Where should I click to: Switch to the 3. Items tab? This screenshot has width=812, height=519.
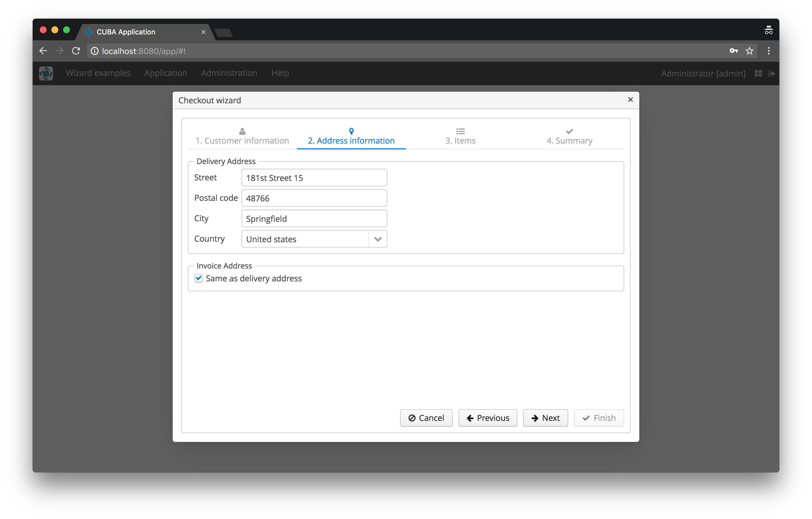(x=460, y=137)
